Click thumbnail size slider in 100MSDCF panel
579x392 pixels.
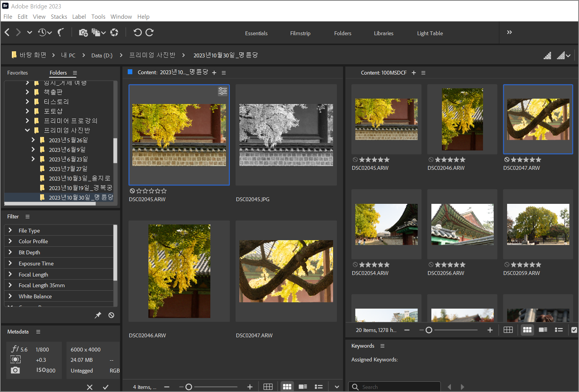coord(429,330)
